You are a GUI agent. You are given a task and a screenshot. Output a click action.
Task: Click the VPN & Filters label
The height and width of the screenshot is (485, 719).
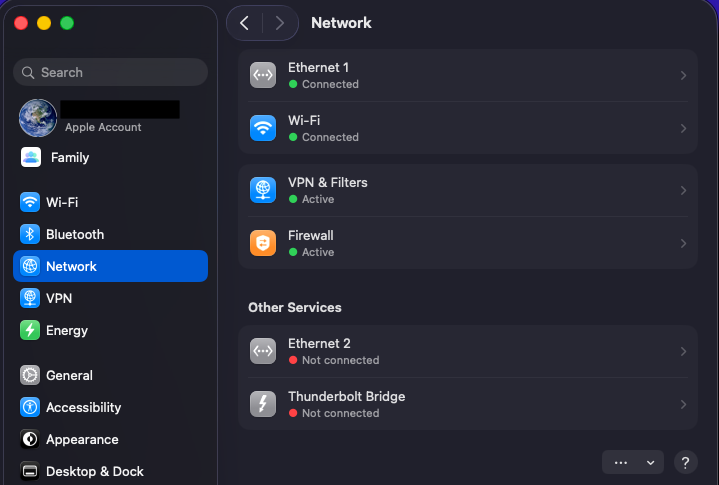click(x=327, y=182)
